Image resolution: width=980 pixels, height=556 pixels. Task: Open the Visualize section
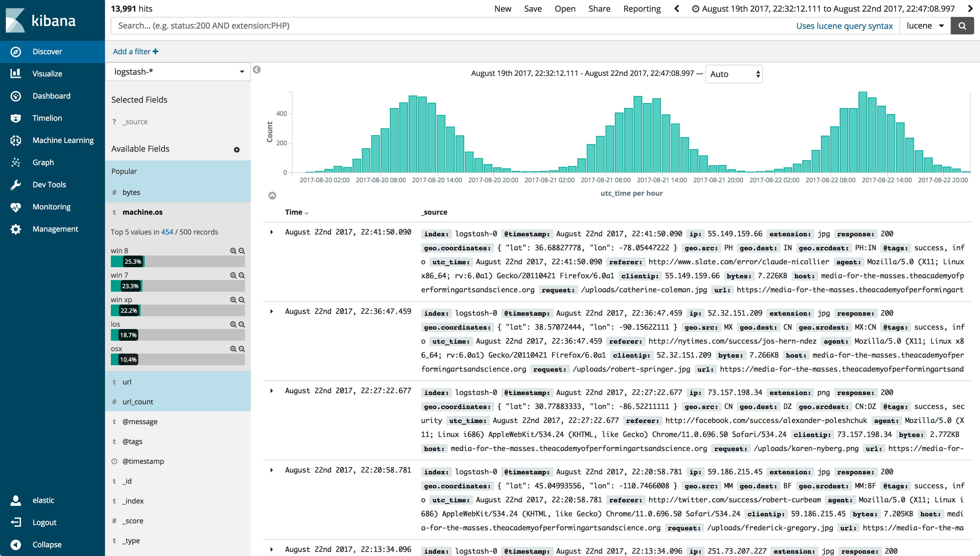coord(47,73)
